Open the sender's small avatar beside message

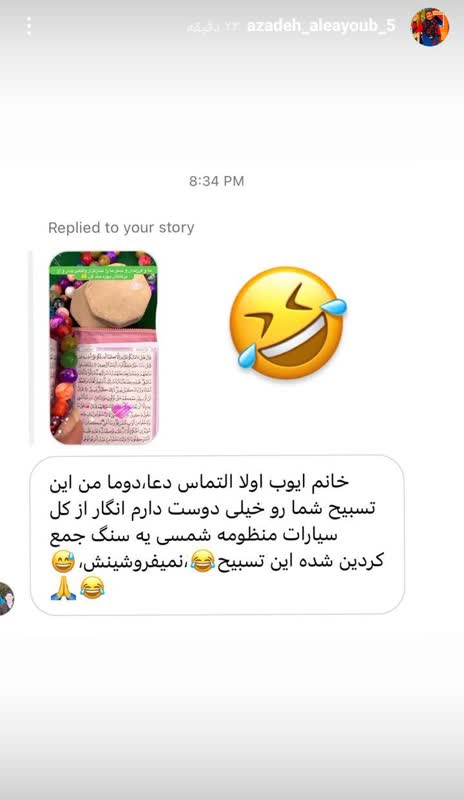tap(6, 598)
